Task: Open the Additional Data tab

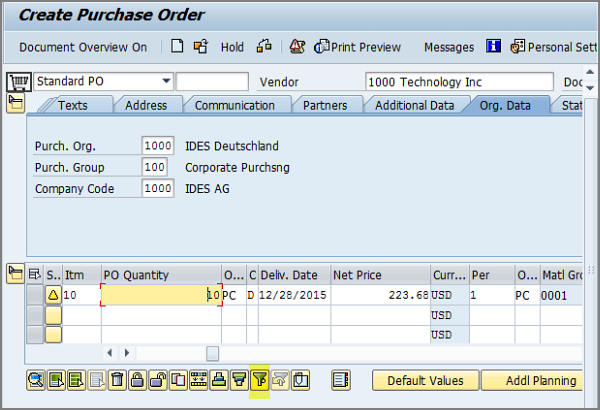Action: pyautogui.click(x=415, y=105)
